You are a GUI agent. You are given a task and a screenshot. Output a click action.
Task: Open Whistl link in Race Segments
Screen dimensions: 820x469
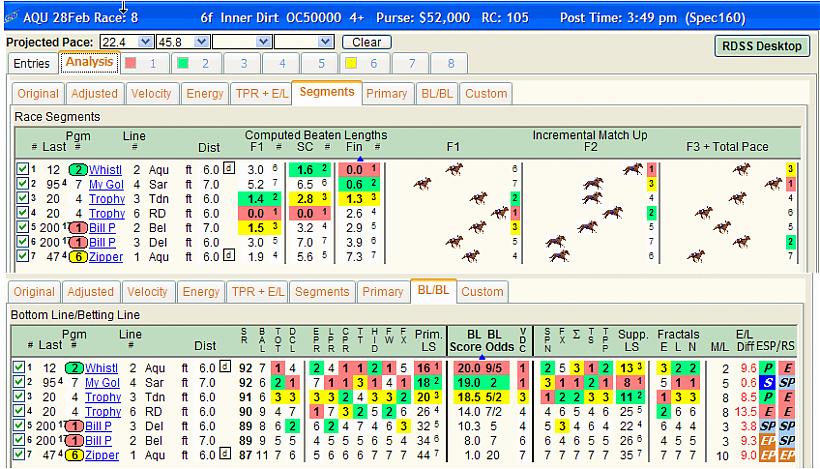[x=105, y=170]
